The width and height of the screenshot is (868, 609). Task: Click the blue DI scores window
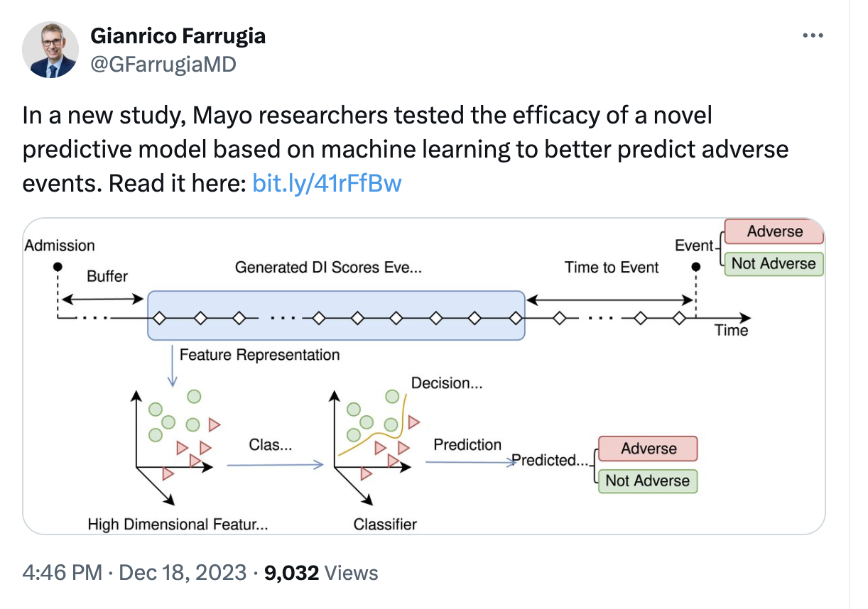point(335,314)
